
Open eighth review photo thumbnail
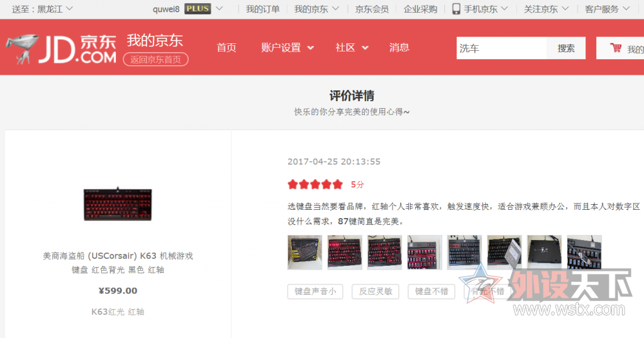584,253
